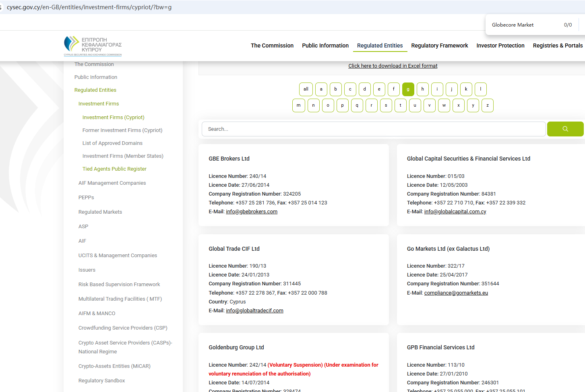Select the 'all' alphabet filter
The height and width of the screenshot is (392, 585).
pyautogui.click(x=306, y=89)
